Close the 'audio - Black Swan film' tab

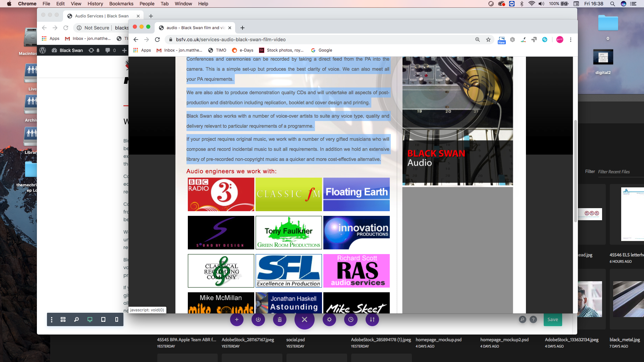pos(230,28)
